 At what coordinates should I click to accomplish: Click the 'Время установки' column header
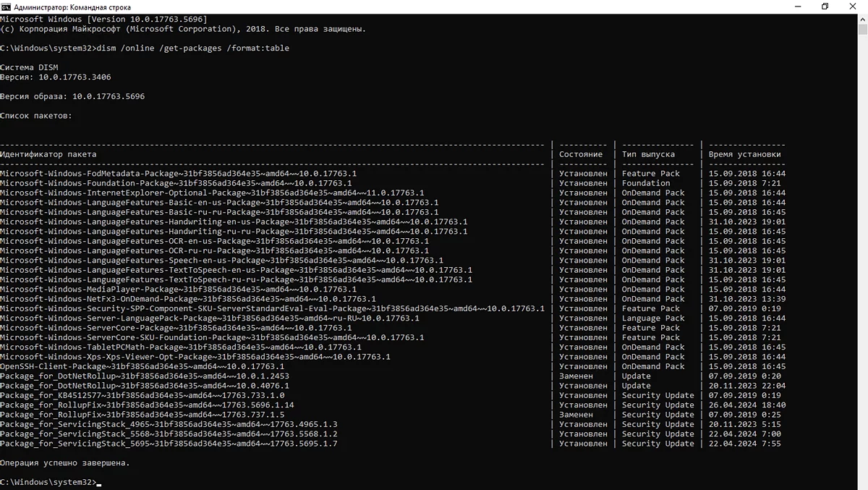pos(745,154)
